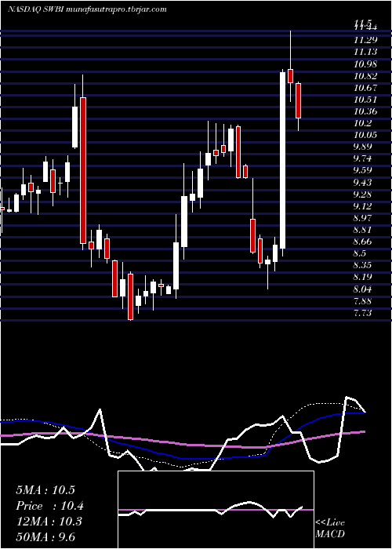Select the 8.04 axis value
Image resolution: width=392 pixels, height=549 pixels.
(x=362, y=289)
